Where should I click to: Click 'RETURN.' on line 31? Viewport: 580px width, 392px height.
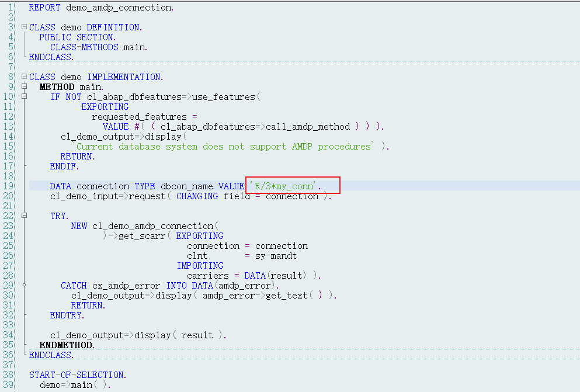pos(88,306)
